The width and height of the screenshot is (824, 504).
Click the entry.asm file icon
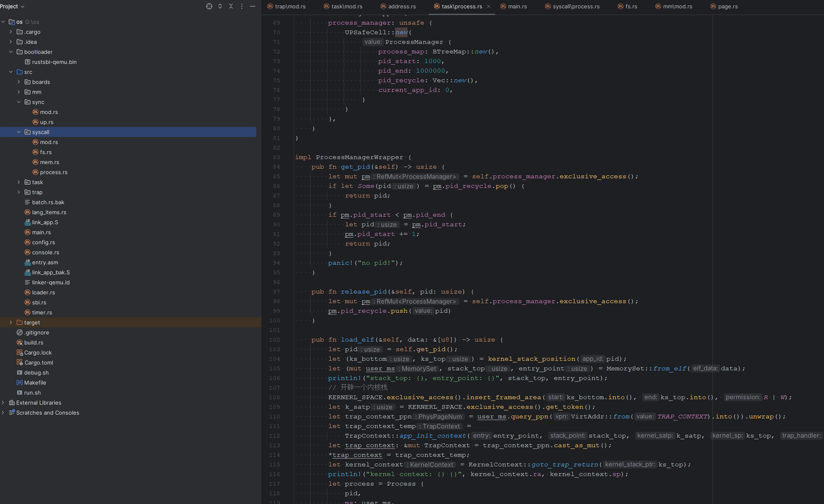click(x=28, y=262)
